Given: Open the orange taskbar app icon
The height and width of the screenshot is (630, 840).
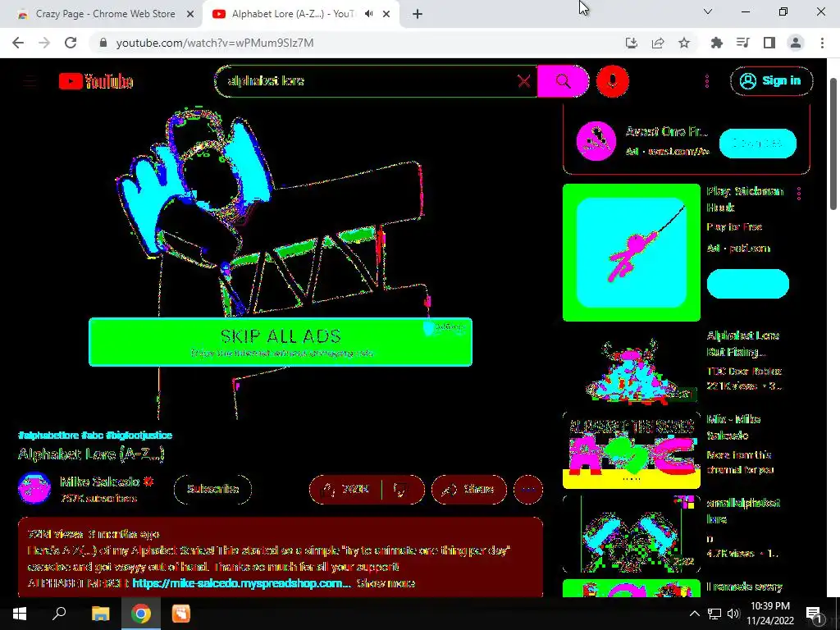Looking at the screenshot, I should pyautogui.click(x=181, y=614).
